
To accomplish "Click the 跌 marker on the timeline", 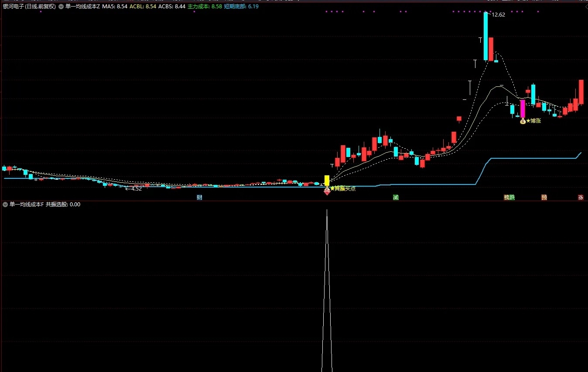I will pos(512,198).
